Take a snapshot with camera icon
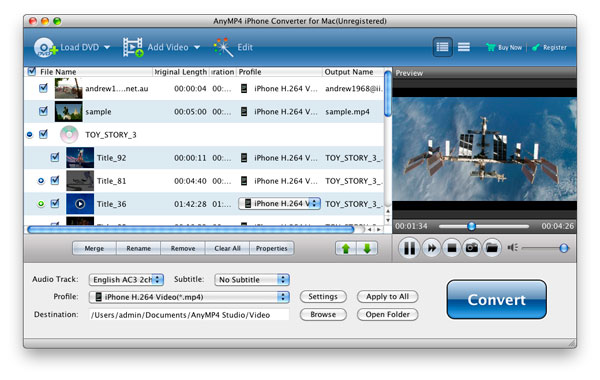The image size is (600, 380). [471, 248]
